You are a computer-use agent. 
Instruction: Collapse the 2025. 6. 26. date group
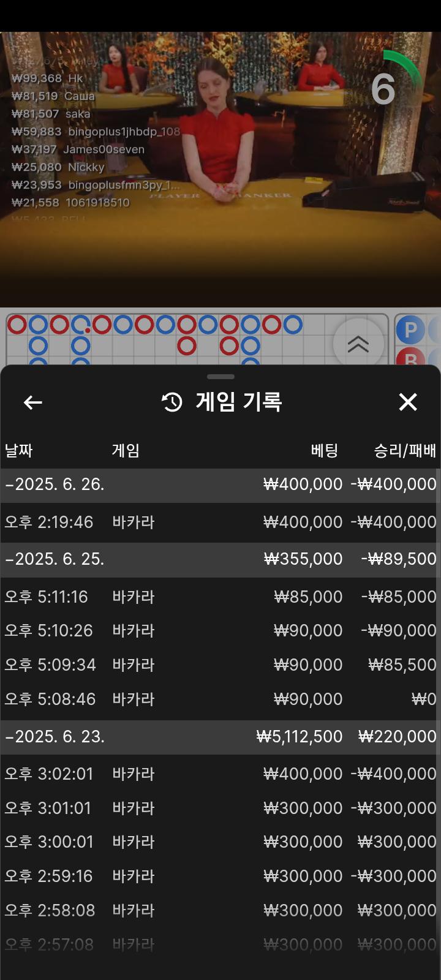pos(55,484)
